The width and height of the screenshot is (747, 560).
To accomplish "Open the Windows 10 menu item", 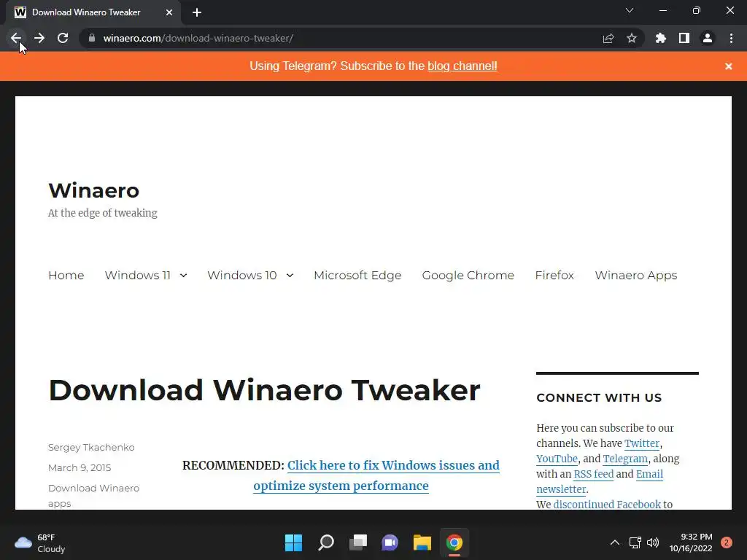I will point(242,275).
